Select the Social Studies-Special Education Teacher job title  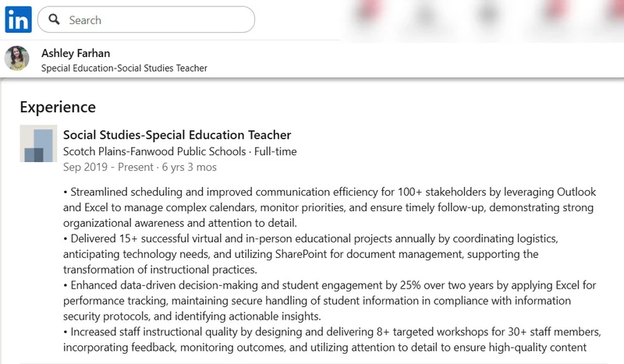click(177, 135)
